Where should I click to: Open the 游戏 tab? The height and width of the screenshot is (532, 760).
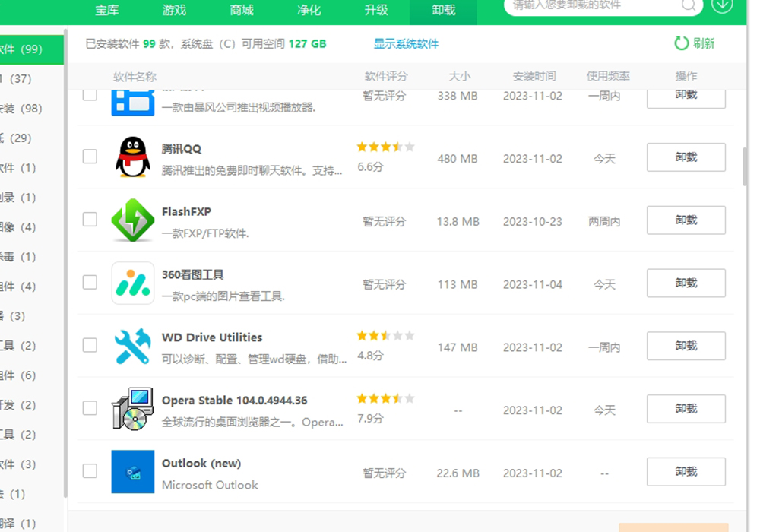[x=174, y=10]
